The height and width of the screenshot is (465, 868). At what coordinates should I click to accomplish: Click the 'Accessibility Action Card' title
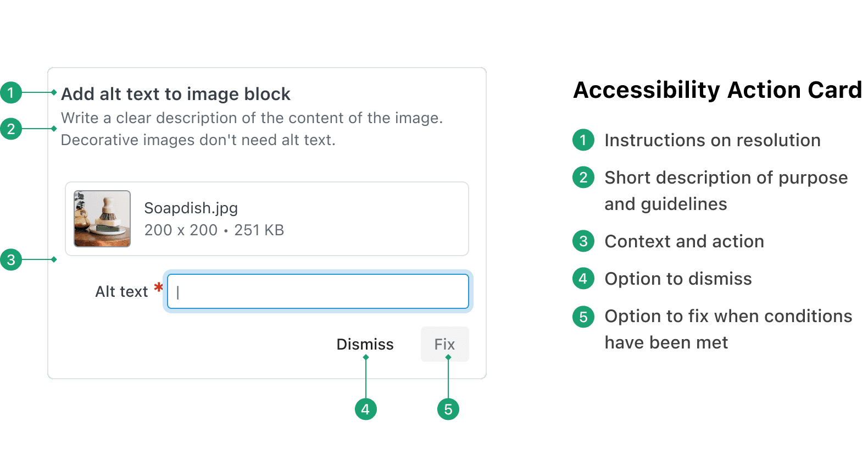(717, 90)
